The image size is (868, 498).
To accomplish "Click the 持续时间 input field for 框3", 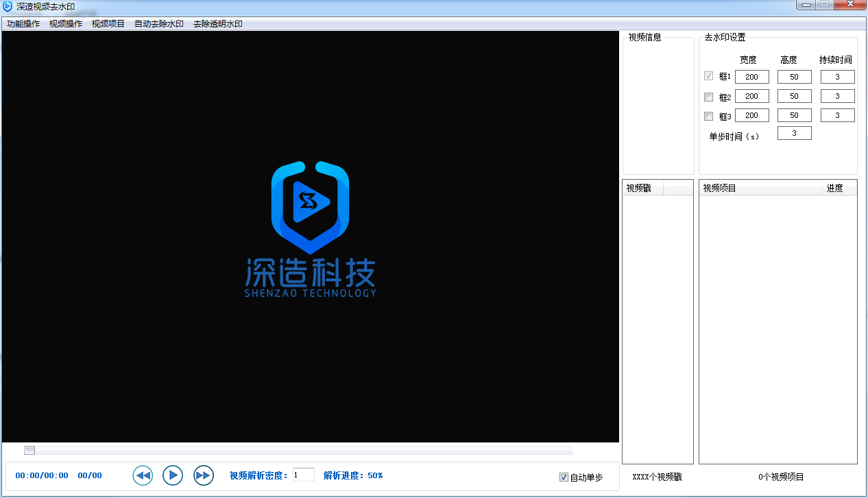I will click(x=837, y=115).
